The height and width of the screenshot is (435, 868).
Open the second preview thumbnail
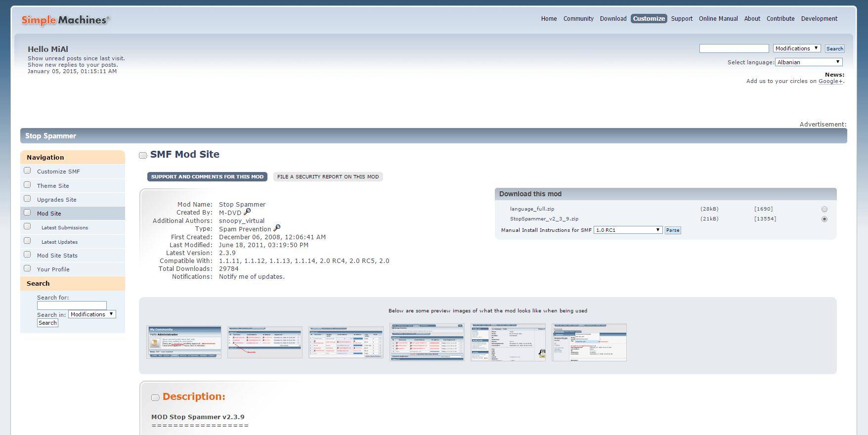[265, 342]
